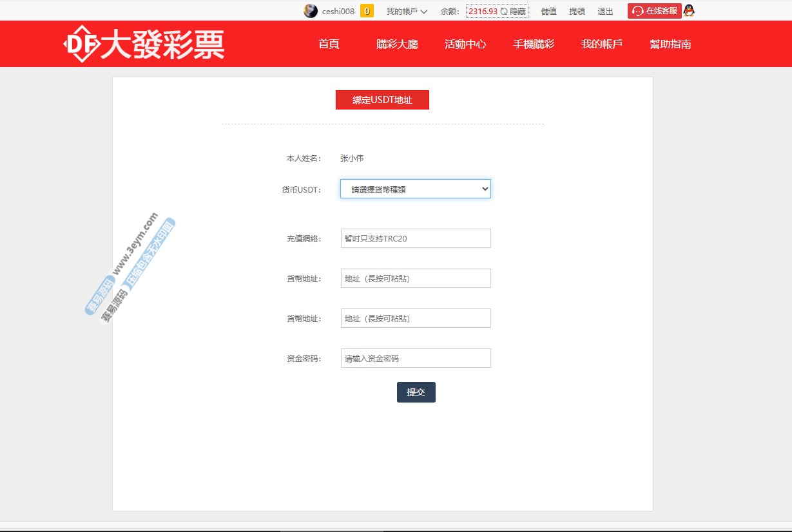Click the QQ penguin icon

pyautogui.click(x=689, y=10)
